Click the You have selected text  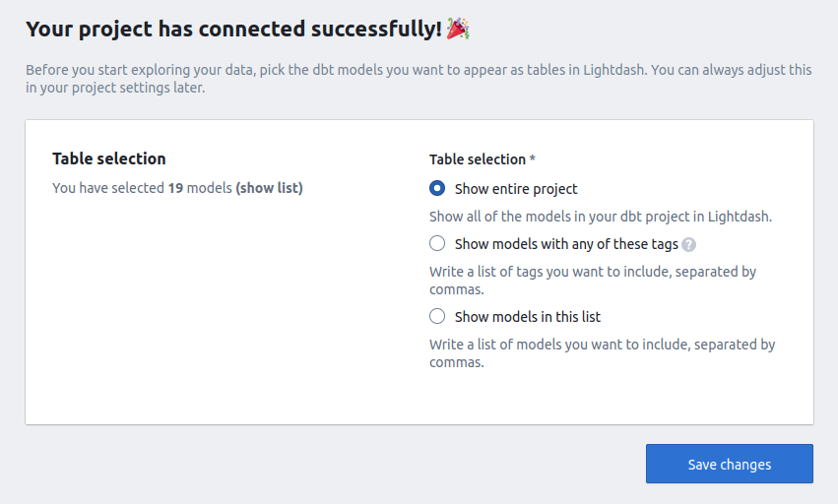point(108,188)
